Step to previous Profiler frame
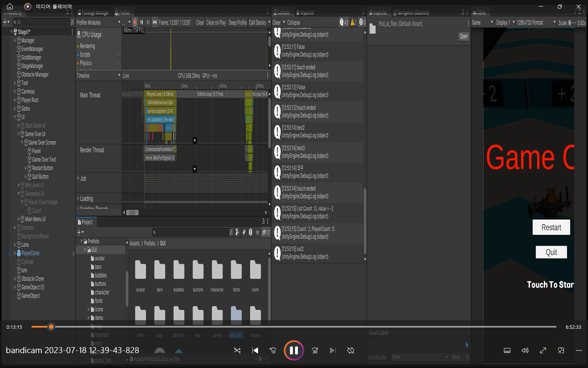The width and height of the screenshot is (588, 368). pyautogui.click(x=141, y=22)
